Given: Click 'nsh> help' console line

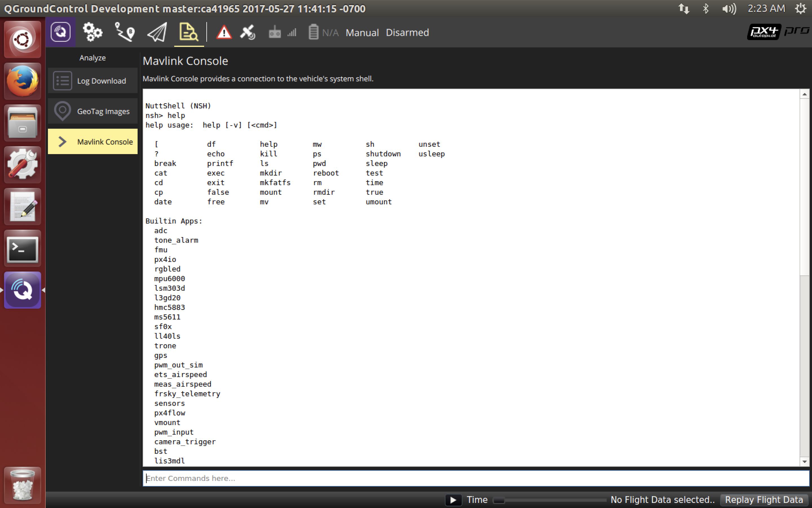Looking at the screenshot, I should click(x=165, y=116).
